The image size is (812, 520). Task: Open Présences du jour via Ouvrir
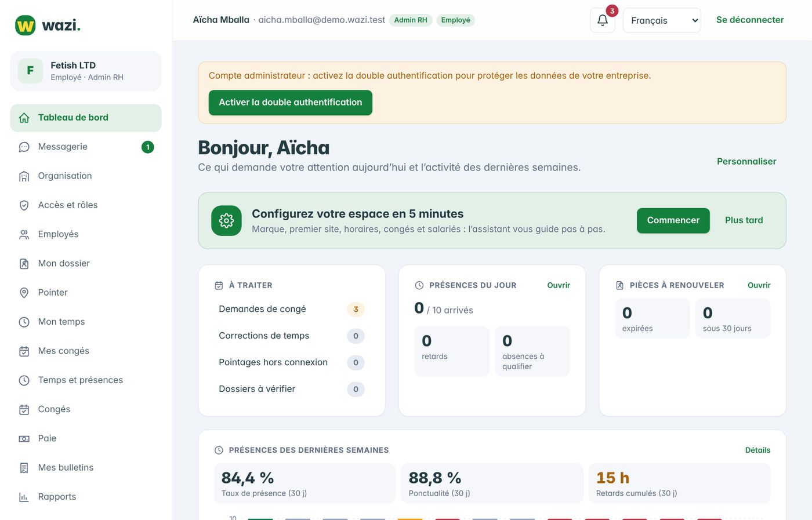(559, 285)
